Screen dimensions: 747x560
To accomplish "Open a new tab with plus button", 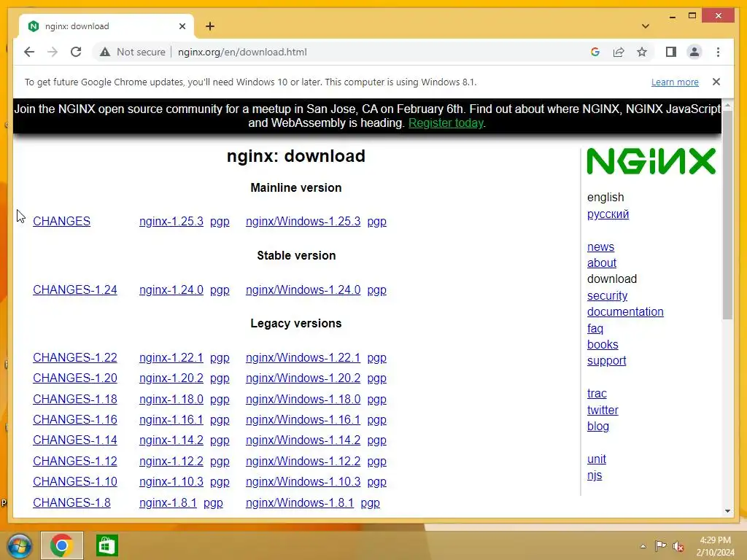I will [x=210, y=26].
